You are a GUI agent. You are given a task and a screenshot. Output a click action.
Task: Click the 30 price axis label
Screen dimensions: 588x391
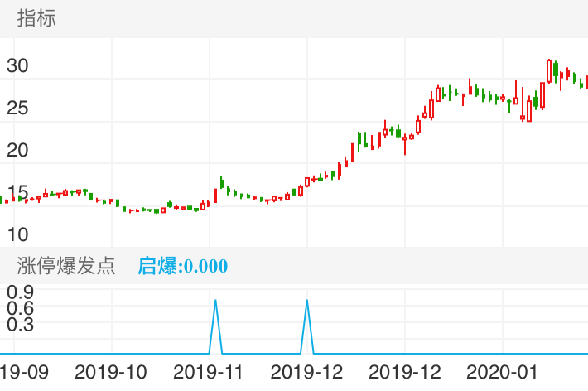[x=17, y=66]
